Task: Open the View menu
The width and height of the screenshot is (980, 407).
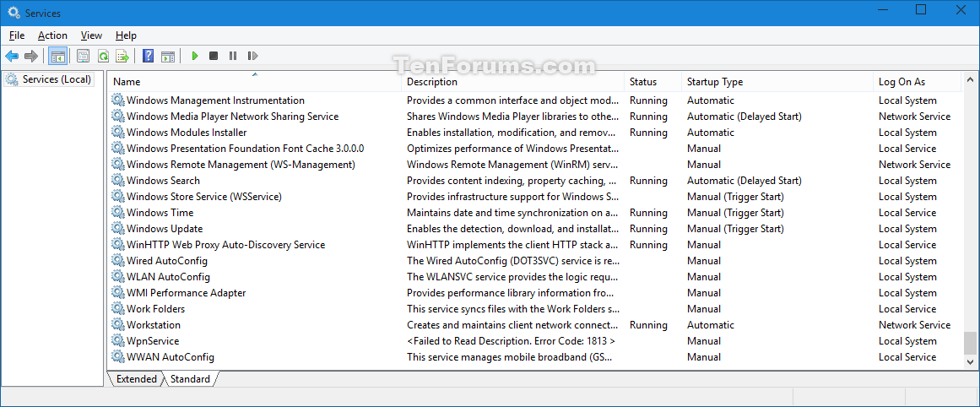Action: tap(91, 35)
